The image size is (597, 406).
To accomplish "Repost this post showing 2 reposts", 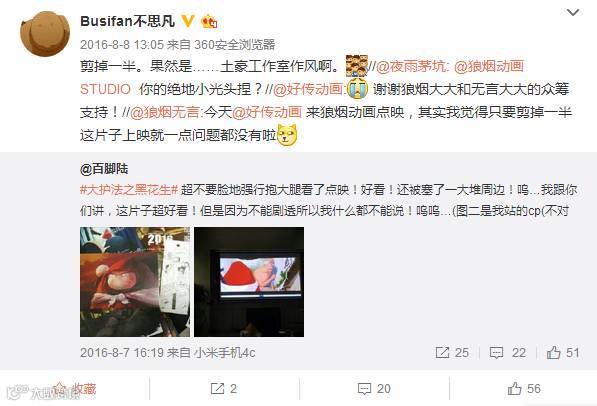I will pos(224,388).
